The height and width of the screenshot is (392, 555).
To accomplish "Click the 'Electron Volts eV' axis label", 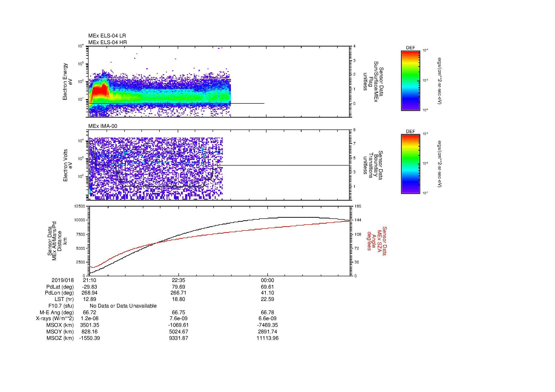I will click(x=68, y=165).
